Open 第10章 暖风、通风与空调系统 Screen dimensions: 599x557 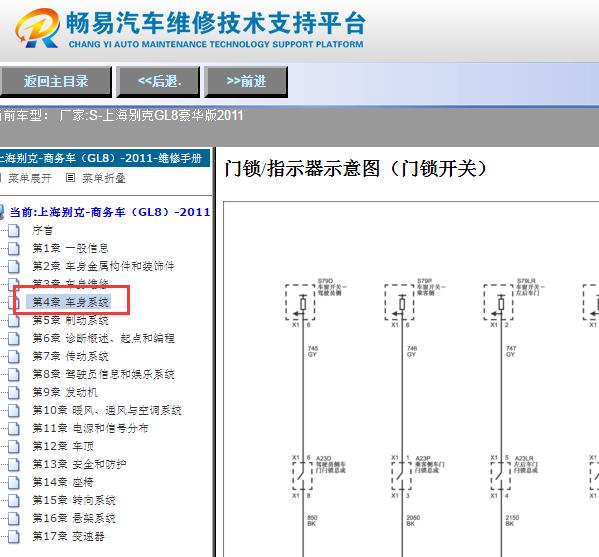tap(107, 410)
